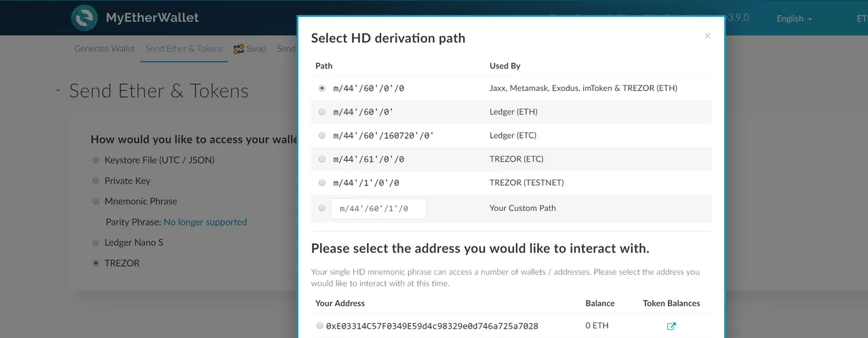Click path text m/44'/60'/160720'/0'
Screen dimensions: 868x338
(x=383, y=136)
